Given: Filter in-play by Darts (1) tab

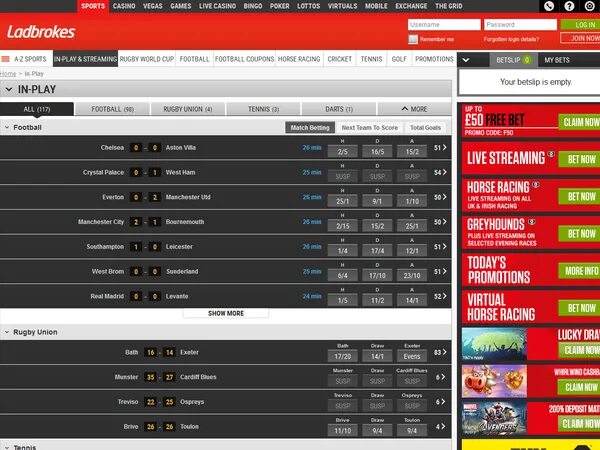Looking at the screenshot, I should 339,109.
